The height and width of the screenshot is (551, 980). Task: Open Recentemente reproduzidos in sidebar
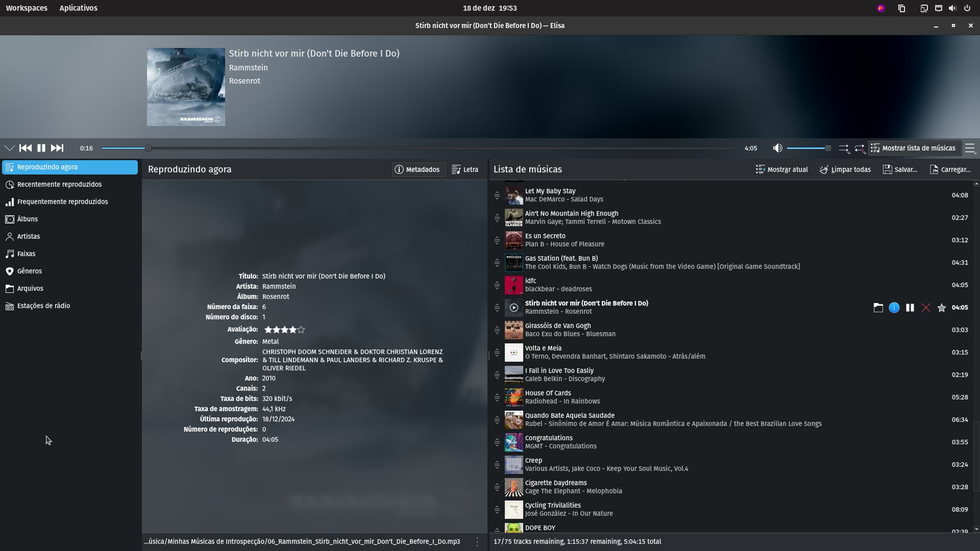tap(70, 184)
